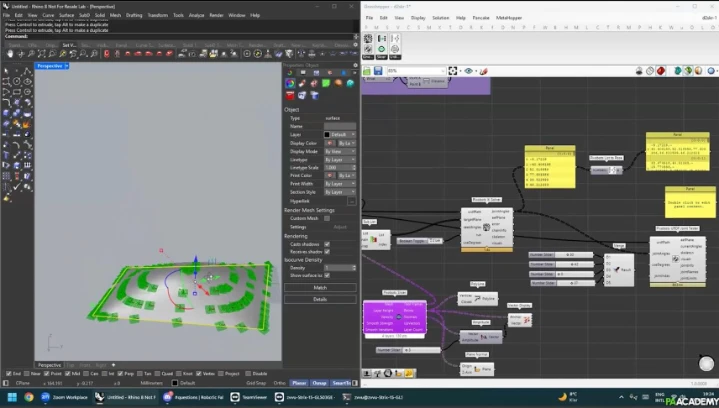The height and width of the screenshot is (408, 719).
Task: Open the Transform menu
Action: (158, 16)
